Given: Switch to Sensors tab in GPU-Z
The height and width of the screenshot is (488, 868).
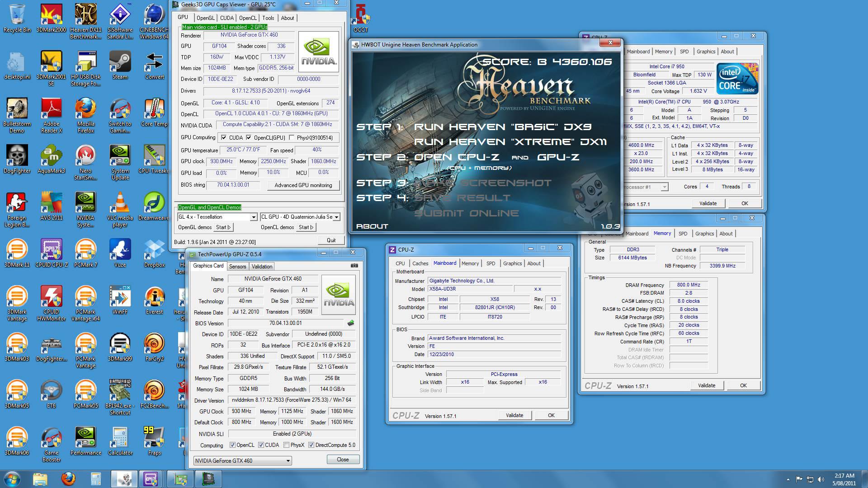Looking at the screenshot, I should [x=237, y=267].
